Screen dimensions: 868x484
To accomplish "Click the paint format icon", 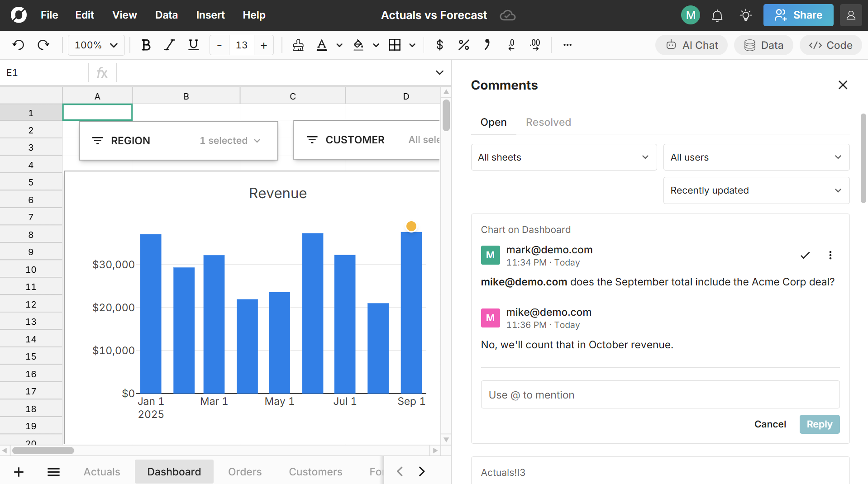I will coord(298,45).
